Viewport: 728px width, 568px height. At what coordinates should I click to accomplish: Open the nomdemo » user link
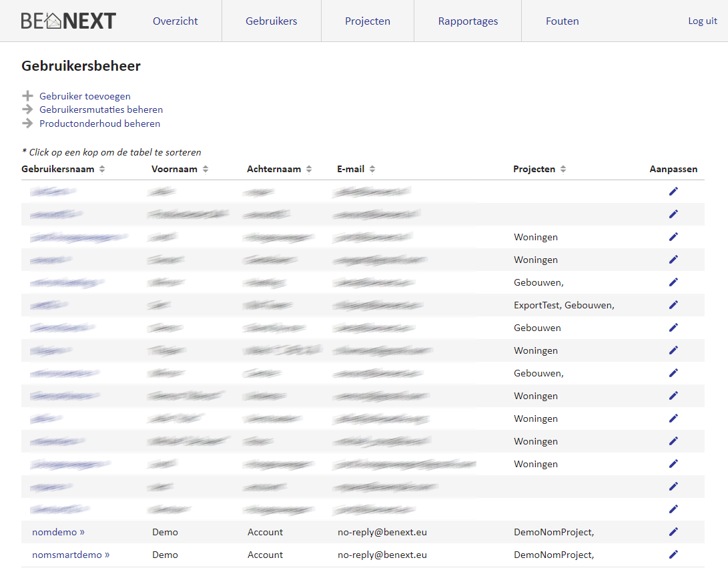59,532
